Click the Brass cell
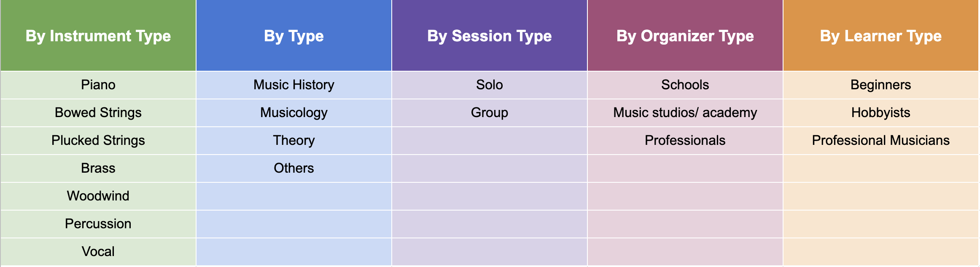The height and width of the screenshot is (267, 980). point(98,168)
